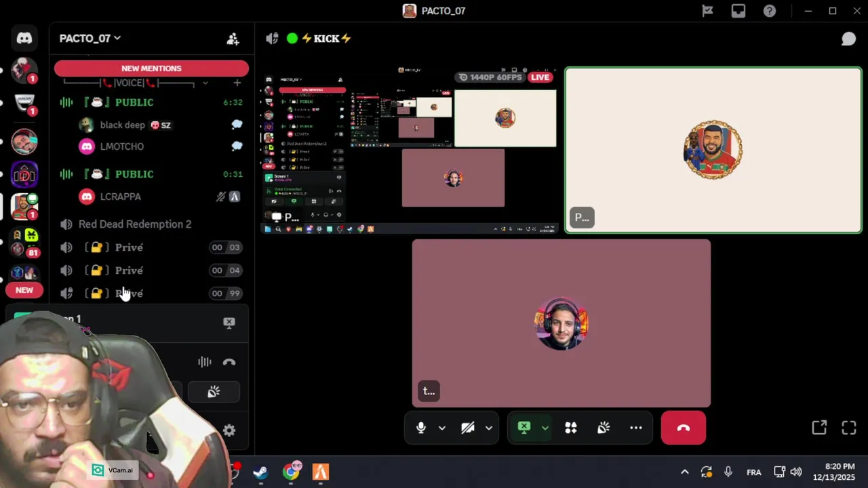The height and width of the screenshot is (488, 868).
Task: Click the NEW unread servers pill
Action: click(x=24, y=290)
